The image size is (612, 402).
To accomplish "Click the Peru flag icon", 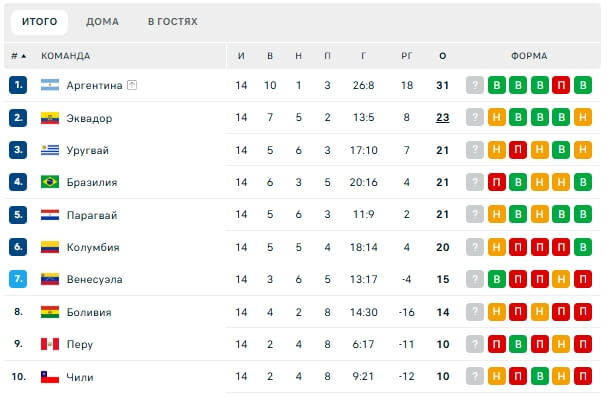I will (50, 344).
